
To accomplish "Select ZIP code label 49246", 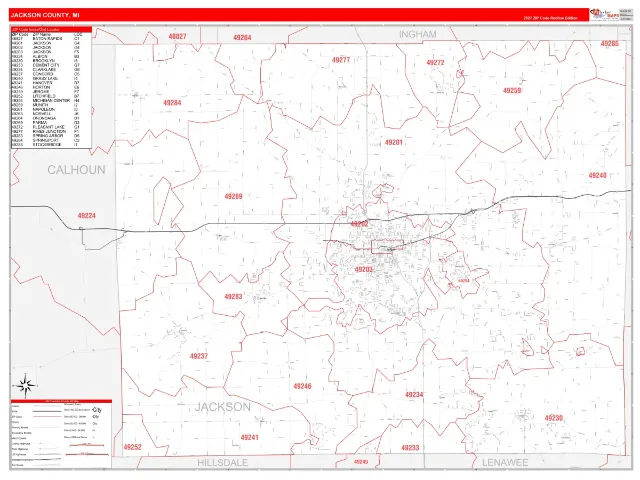I will click(302, 386).
